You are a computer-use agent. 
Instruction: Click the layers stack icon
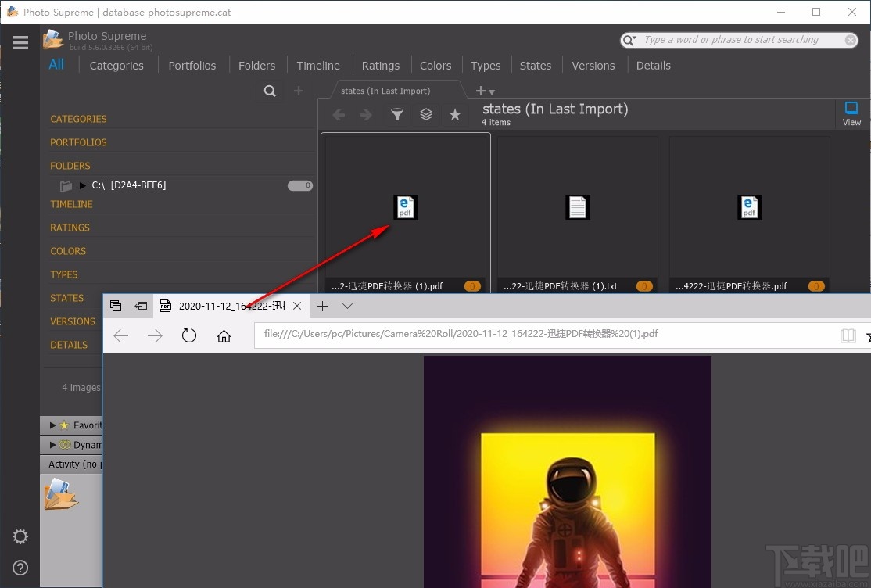click(426, 115)
